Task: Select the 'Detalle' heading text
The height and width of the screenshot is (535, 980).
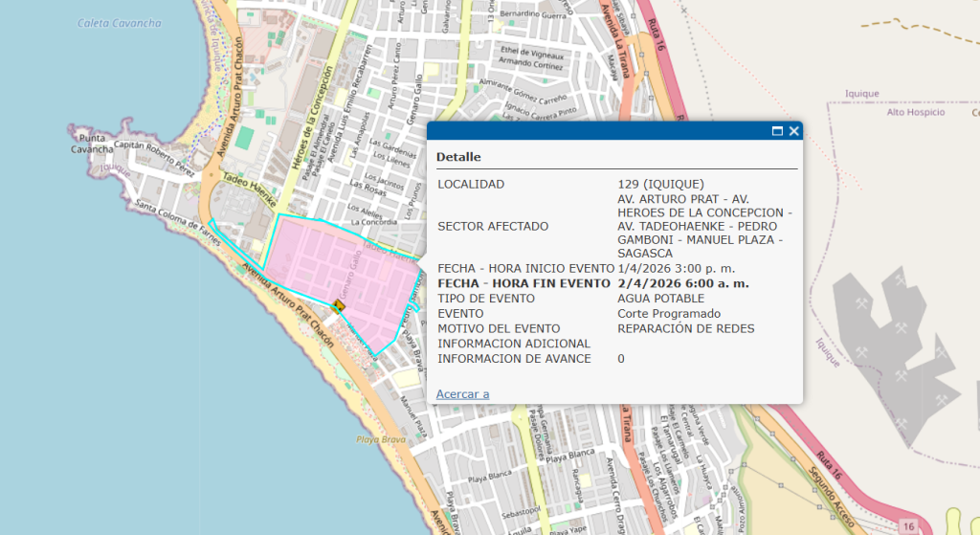Action: (458, 156)
